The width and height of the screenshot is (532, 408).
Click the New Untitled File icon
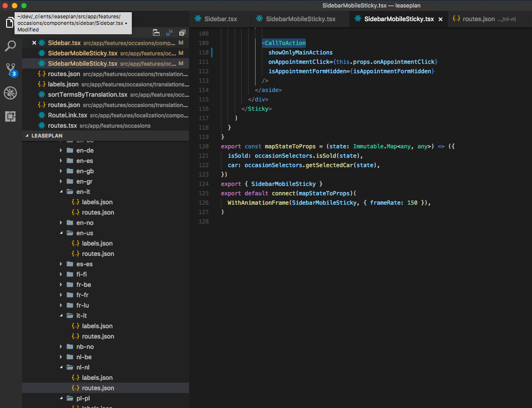point(156,32)
